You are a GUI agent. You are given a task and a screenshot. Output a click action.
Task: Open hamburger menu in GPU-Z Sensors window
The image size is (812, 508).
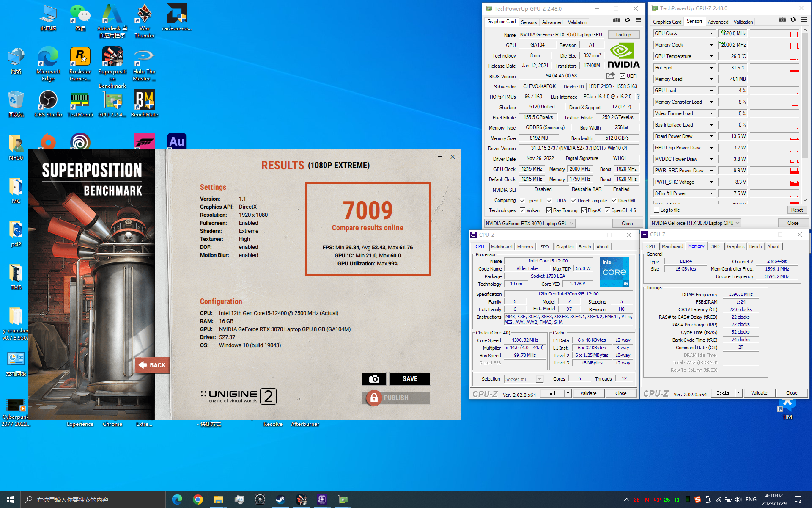[804, 19]
